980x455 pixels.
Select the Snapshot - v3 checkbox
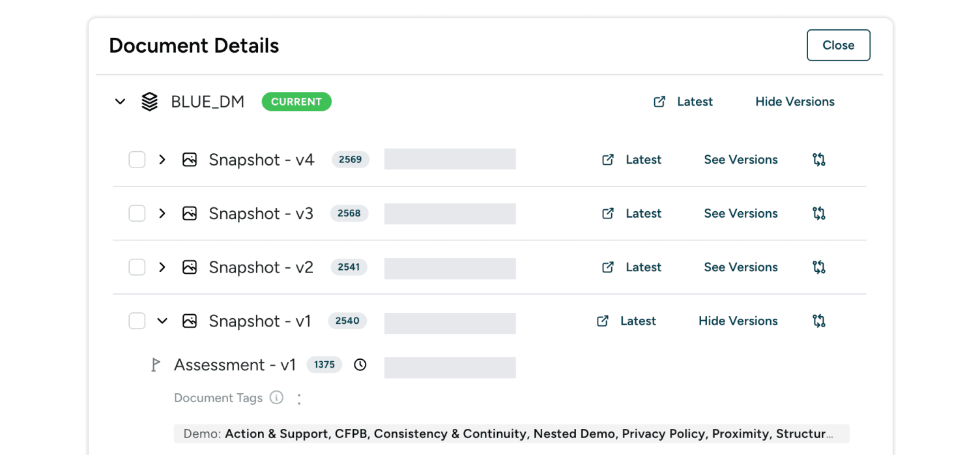click(x=137, y=213)
